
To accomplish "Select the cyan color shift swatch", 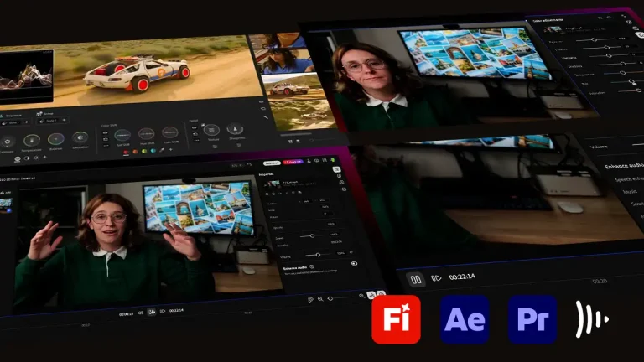I will pyautogui.click(x=153, y=151).
